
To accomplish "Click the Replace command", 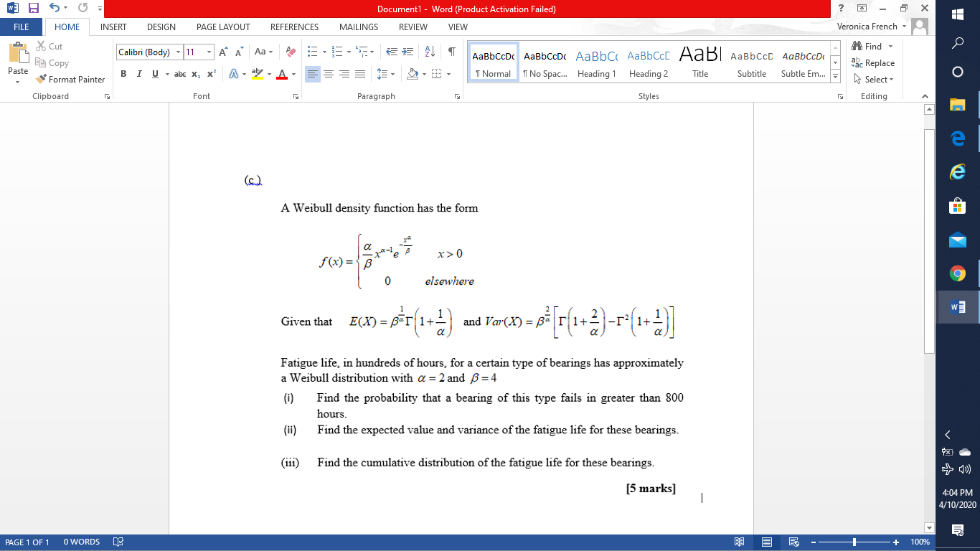I will [877, 62].
